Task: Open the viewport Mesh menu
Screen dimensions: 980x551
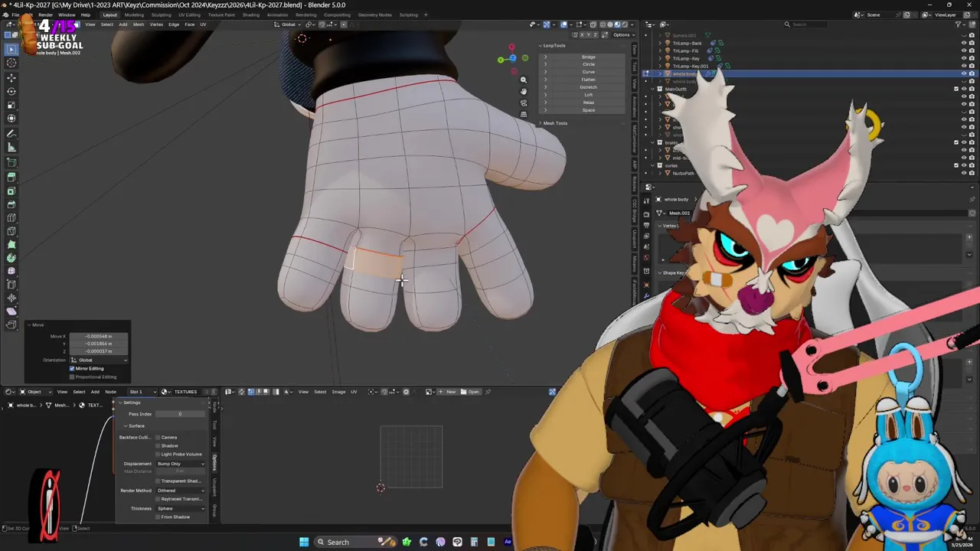Action: point(139,24)
